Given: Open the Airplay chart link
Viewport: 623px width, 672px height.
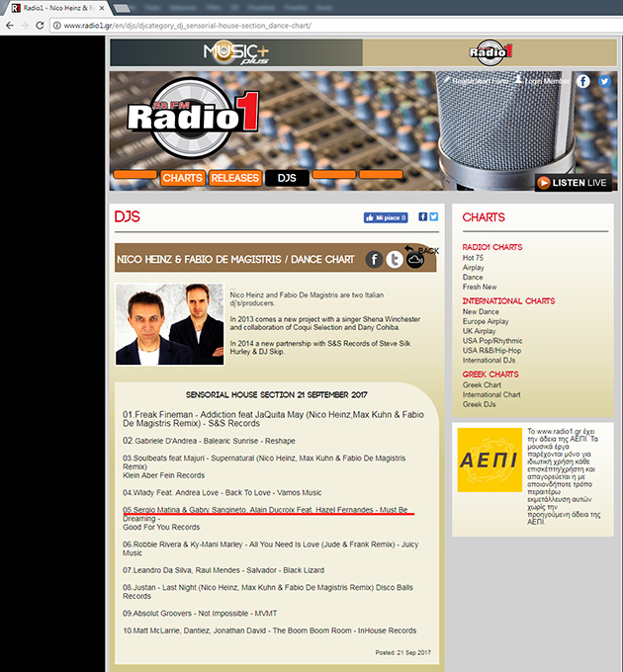Looking at the screenshot, I should pos(474,268).
